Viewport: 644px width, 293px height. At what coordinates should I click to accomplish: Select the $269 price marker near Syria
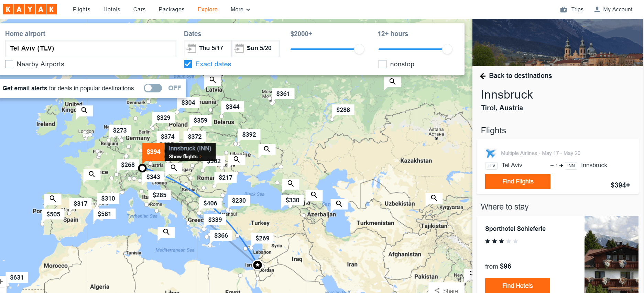262,238
